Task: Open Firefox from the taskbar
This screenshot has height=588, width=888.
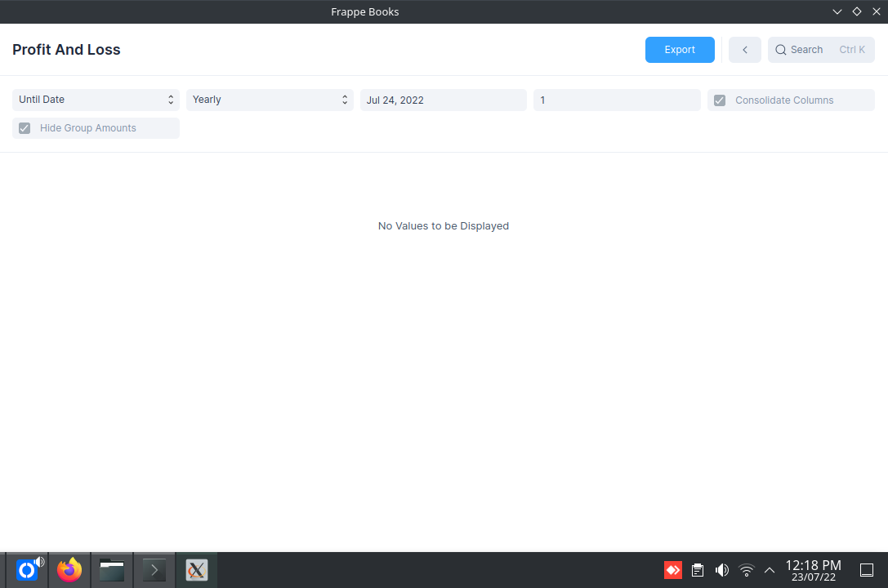Action: coord(69,569)
